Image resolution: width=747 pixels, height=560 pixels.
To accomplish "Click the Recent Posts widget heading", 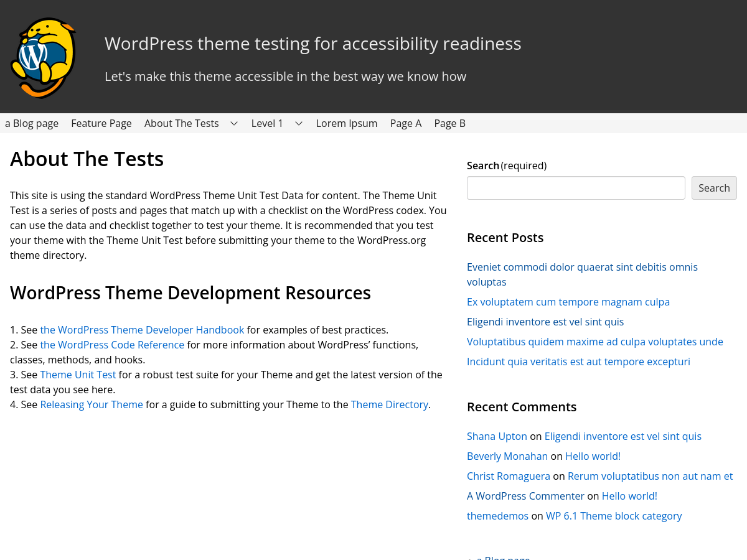I will [x=505, y=238].
